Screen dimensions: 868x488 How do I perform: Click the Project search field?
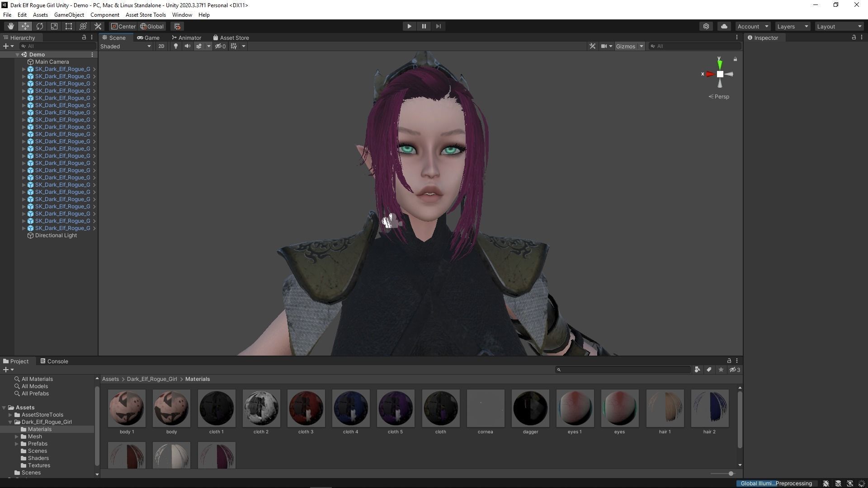(x=623, y=370)
